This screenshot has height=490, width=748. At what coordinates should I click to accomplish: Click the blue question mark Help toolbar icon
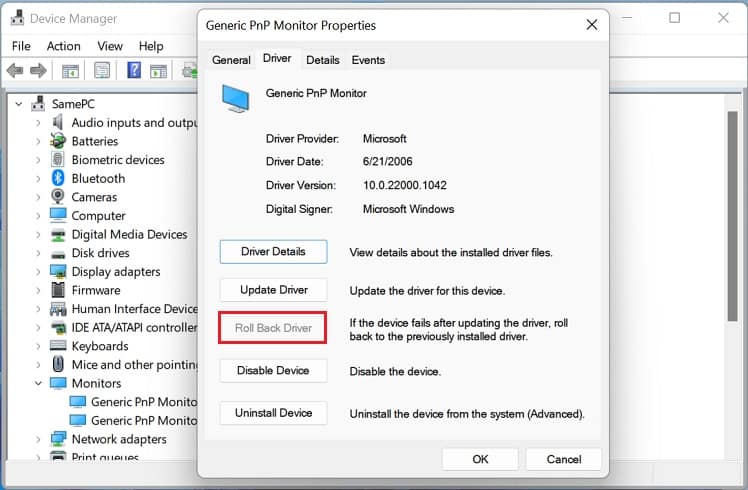[x=134, y=70]
